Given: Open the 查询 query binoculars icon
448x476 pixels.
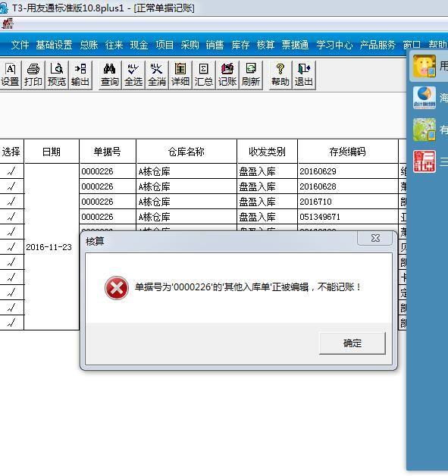Looking at the screenshot, I should (110, 75).
